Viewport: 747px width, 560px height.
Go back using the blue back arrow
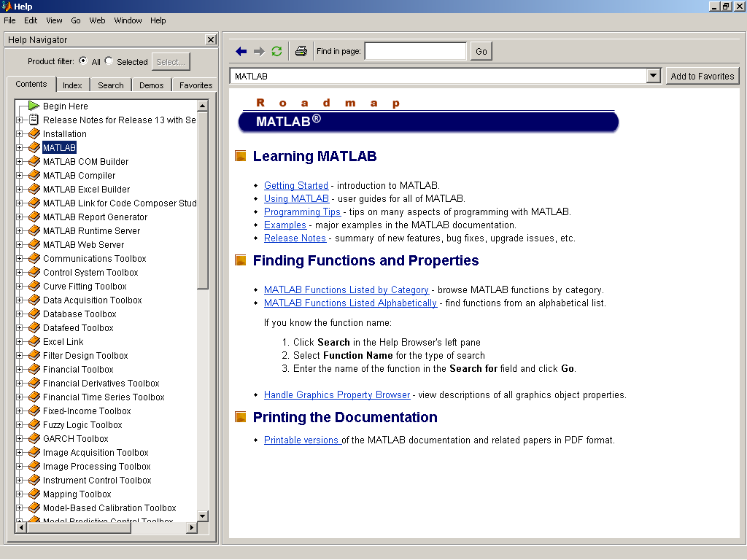coord(241,52)
